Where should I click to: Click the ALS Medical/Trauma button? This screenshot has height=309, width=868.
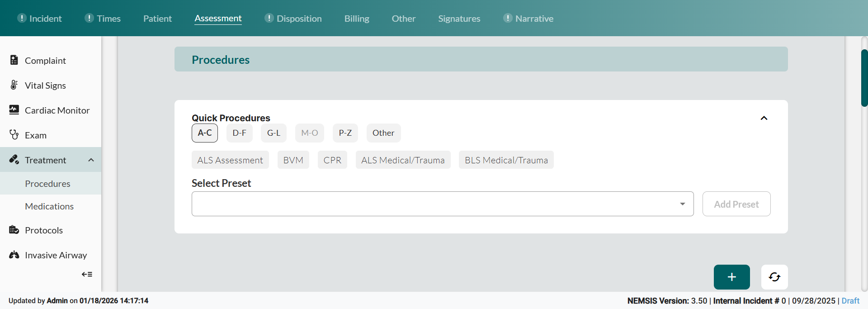click(x=403, y=160)
